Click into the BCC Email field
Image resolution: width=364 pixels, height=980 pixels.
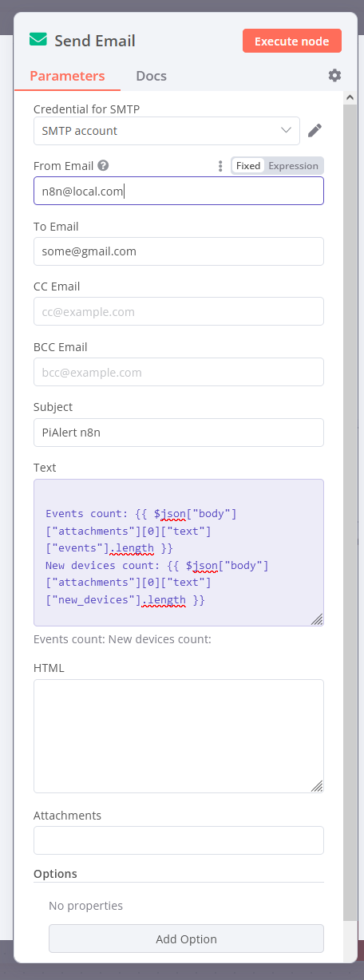pos(179,372)
